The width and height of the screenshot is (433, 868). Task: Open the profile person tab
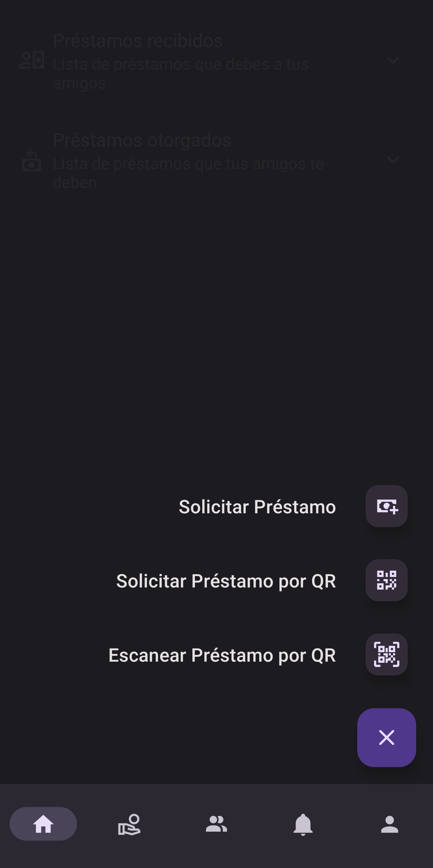(389, 824)
